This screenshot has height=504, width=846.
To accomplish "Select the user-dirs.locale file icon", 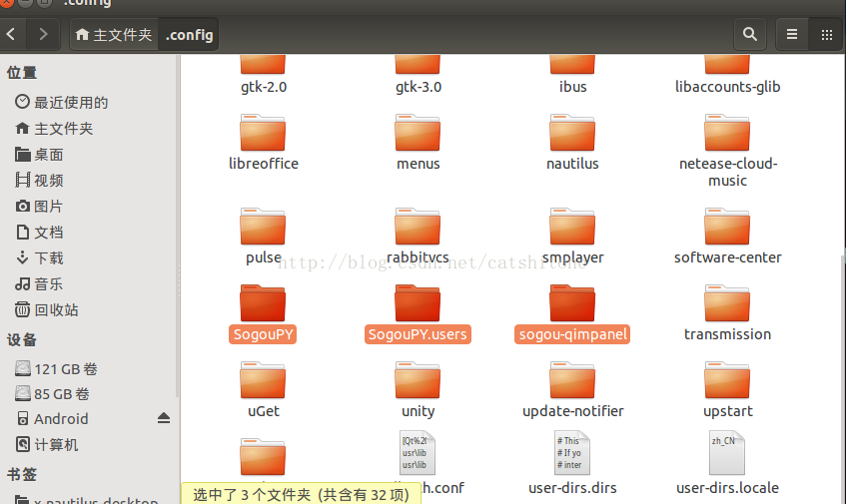I will tap(727, 453).
